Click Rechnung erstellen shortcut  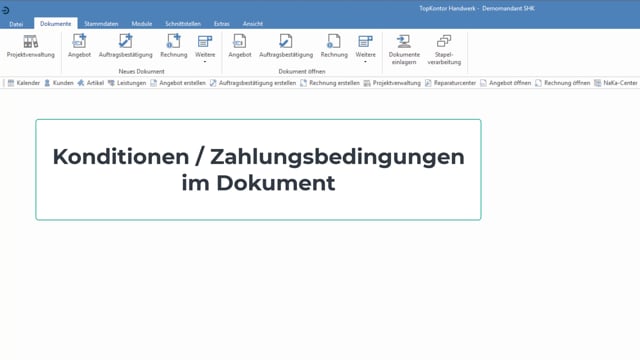coord(330,83)
